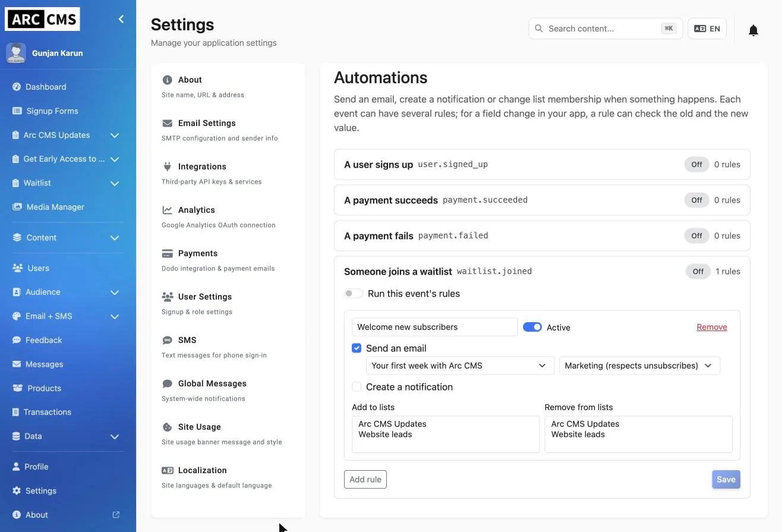Click the Users group icon in sidebar

point(18,268)
